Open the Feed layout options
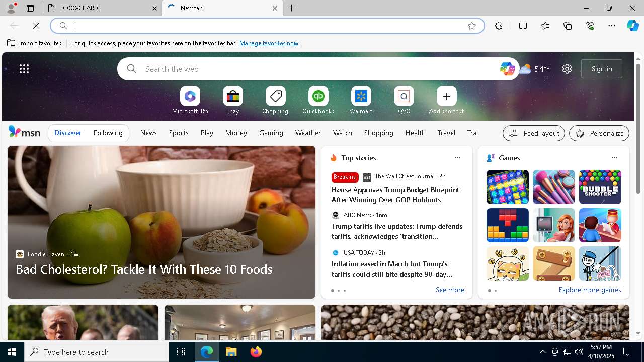The image size is (644, 362). 534,133
